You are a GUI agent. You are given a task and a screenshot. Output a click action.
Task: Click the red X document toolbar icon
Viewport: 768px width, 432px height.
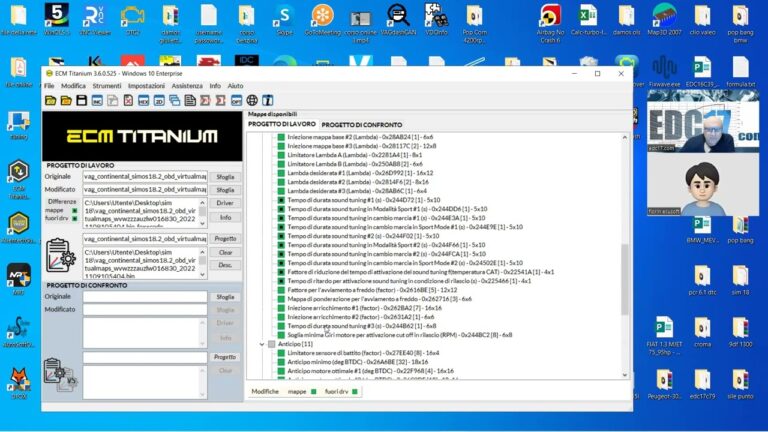point(128,100)
